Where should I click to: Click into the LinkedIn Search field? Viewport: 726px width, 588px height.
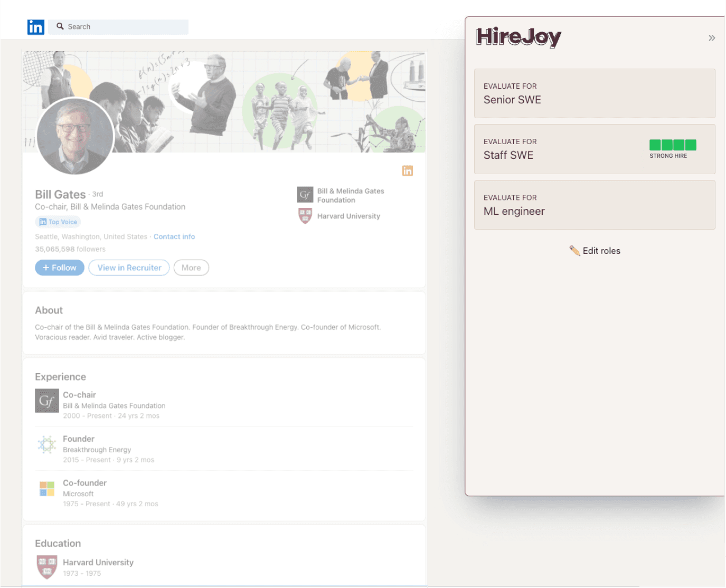point(118,27)
